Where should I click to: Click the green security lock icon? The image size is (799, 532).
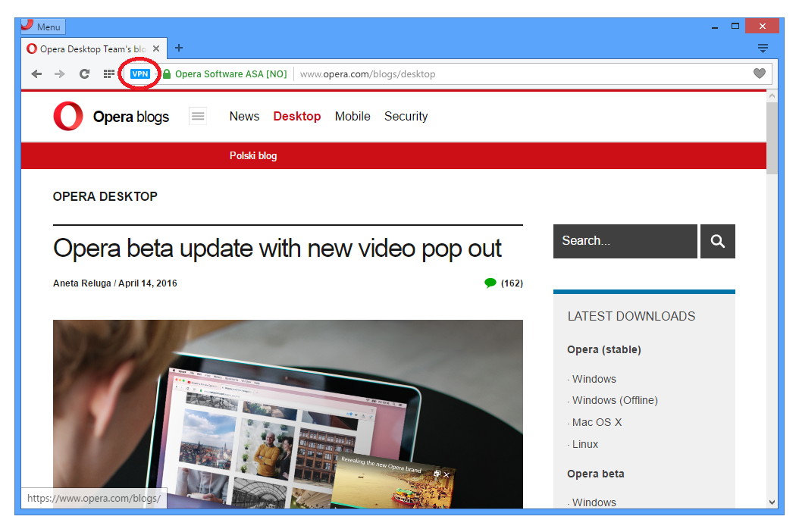(x=167, y=74)
